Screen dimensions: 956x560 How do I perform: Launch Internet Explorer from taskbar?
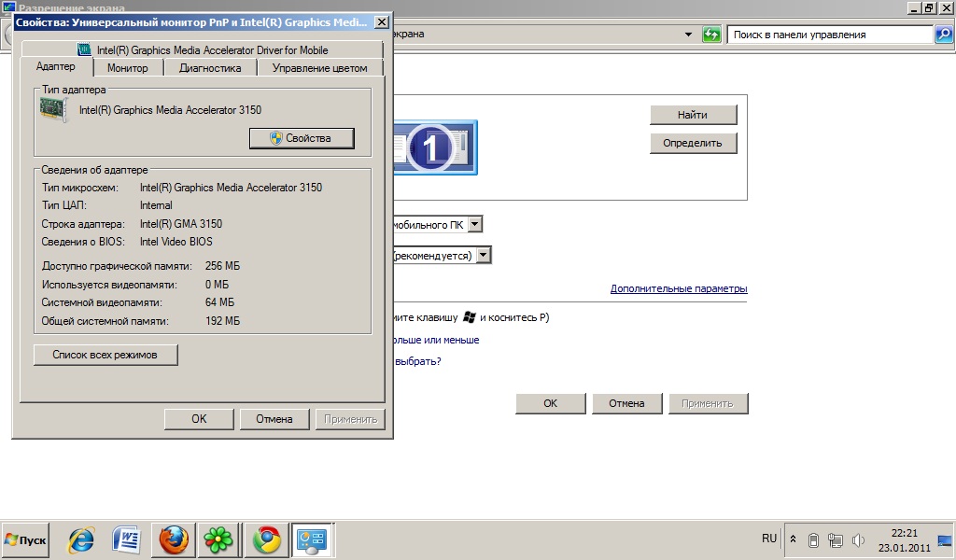point(81,539)
